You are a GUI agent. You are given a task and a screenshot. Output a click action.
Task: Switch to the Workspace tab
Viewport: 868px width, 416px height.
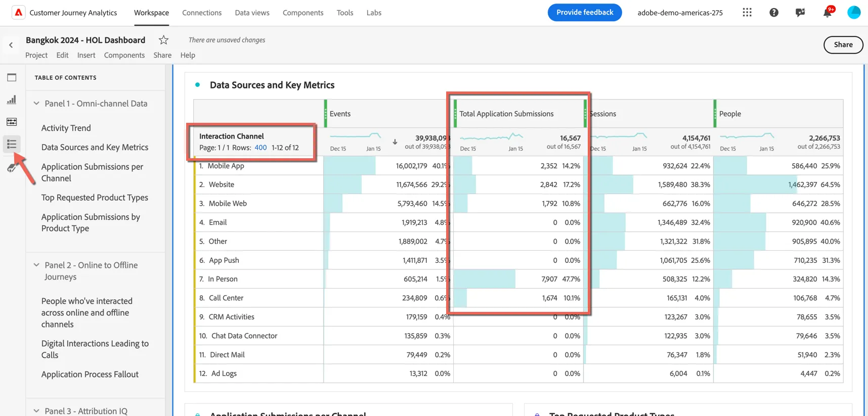(x=151, y=13)
